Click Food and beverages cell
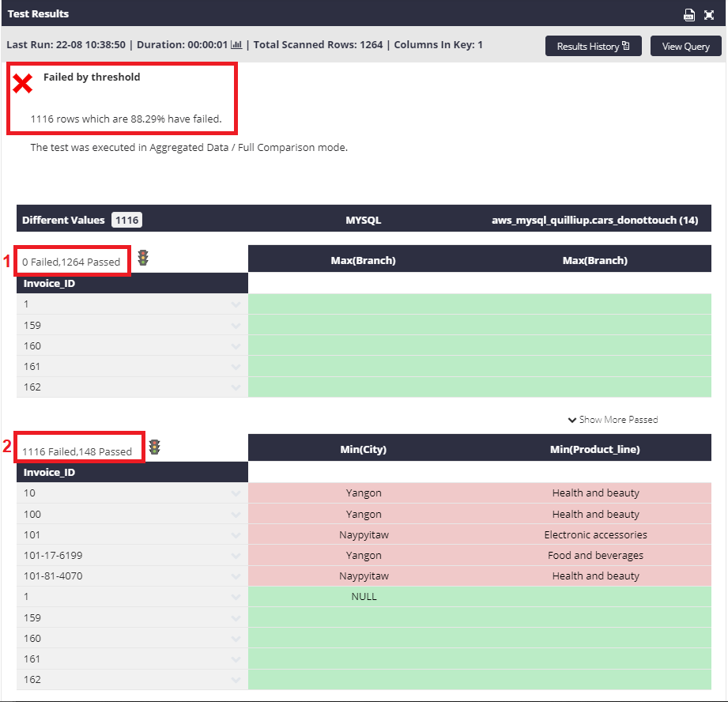 (x=596, y=555)
